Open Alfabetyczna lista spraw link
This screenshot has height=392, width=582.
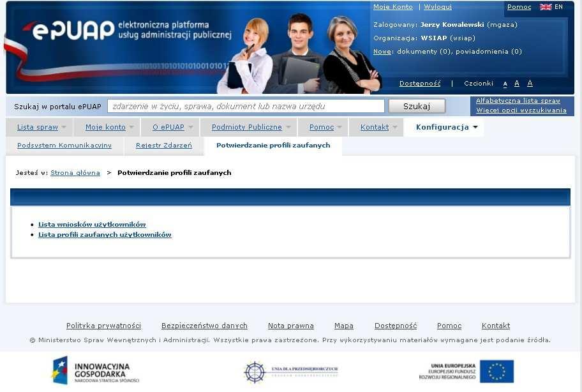pos(518,101)
